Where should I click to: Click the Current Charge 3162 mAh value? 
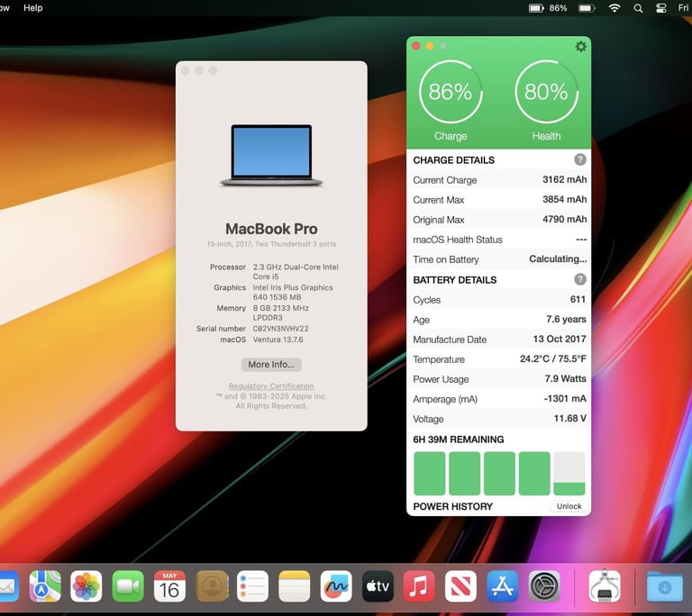point(564,179)
